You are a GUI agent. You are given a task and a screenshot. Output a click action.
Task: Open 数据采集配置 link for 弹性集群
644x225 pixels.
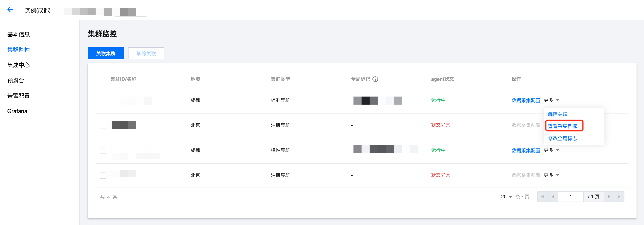[526, 150]
